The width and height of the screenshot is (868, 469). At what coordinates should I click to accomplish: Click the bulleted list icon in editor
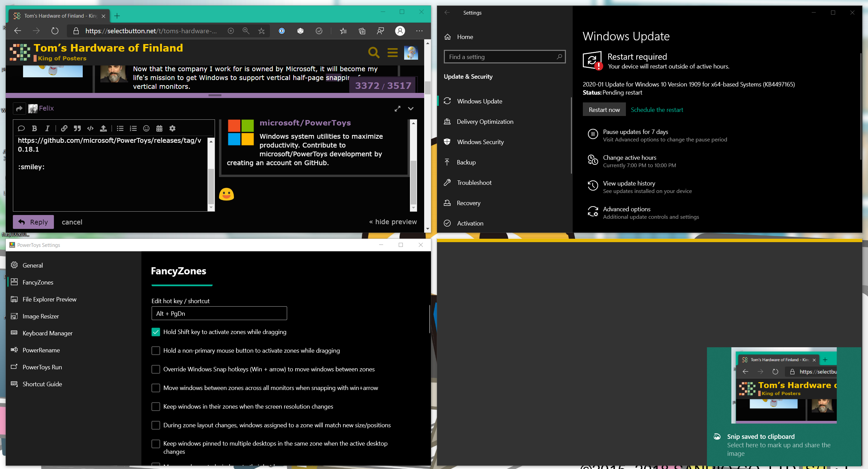pyautogui.click(x=120, y=129)
